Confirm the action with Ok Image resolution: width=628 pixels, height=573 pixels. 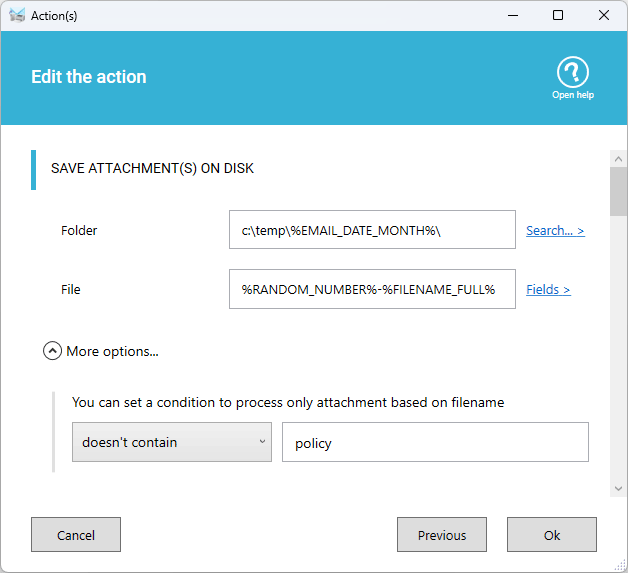pyautogui.click(x=552, y=535)
